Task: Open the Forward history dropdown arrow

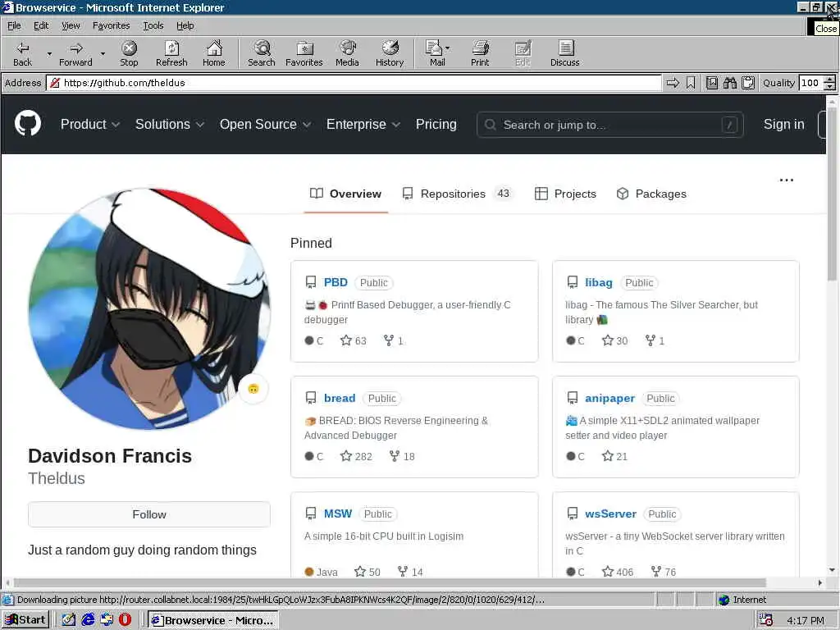Action: pyautogui.click(x=103, y=53)
